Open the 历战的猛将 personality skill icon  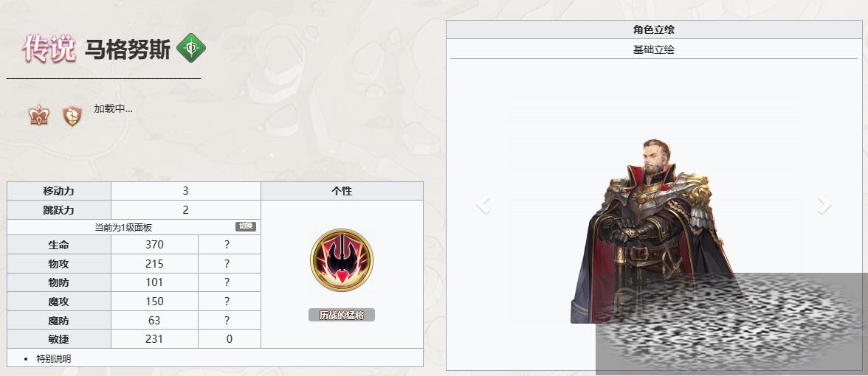click(x=342, y=260)
